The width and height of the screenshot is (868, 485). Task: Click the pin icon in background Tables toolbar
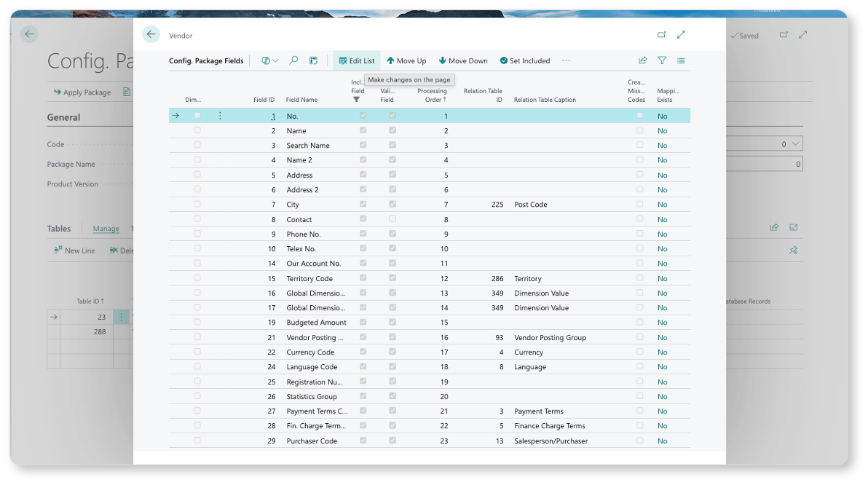[793, 251]
